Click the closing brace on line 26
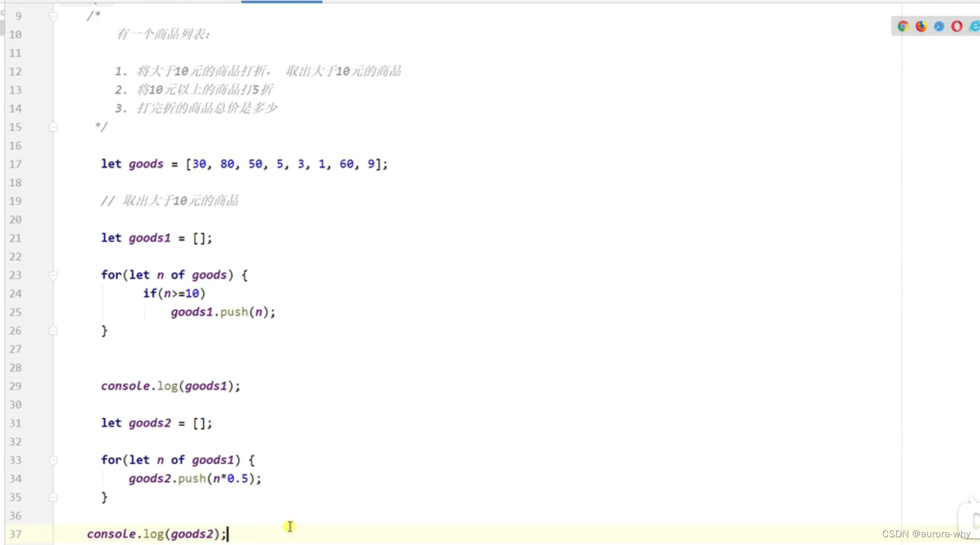The image size is (980, 545). tap(104, 331)
